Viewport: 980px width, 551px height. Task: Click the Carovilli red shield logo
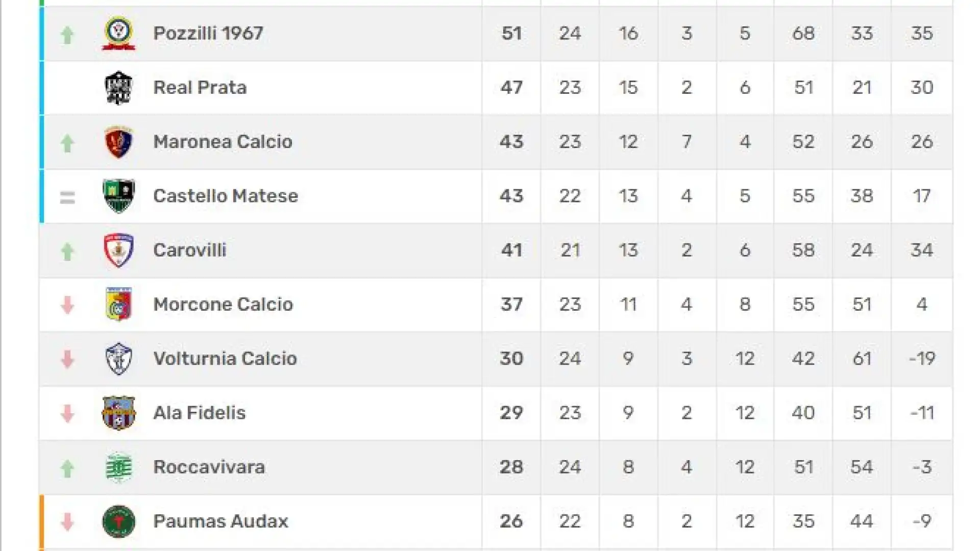(118, 250)
